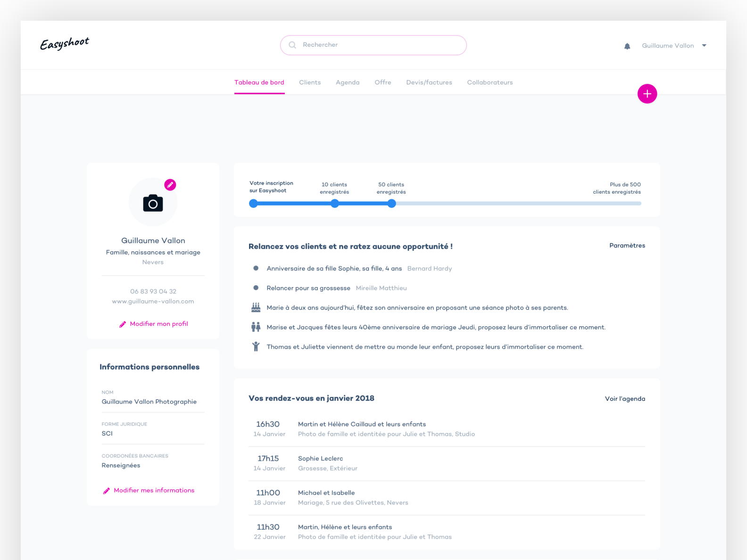Click the search magnifier icon
Image resolution: width=747 pixels, height=560 pixels.
pyautogui.click(x=292, y=45)
